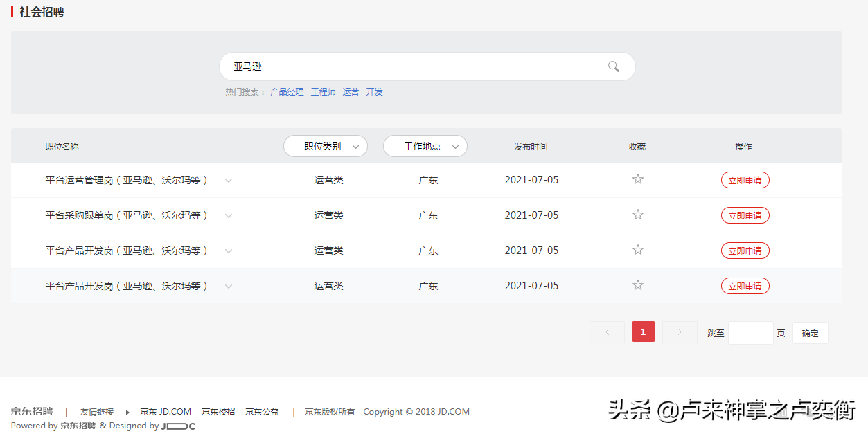
Task: Search hot keyword 运营
Action: tap(351, 91)
